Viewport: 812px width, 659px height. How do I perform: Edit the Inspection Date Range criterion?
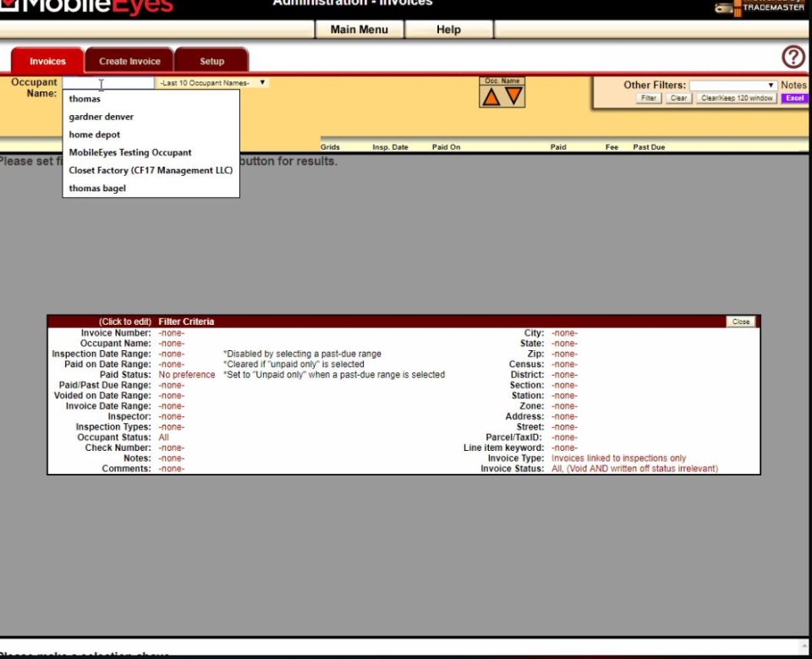(172, 354)
